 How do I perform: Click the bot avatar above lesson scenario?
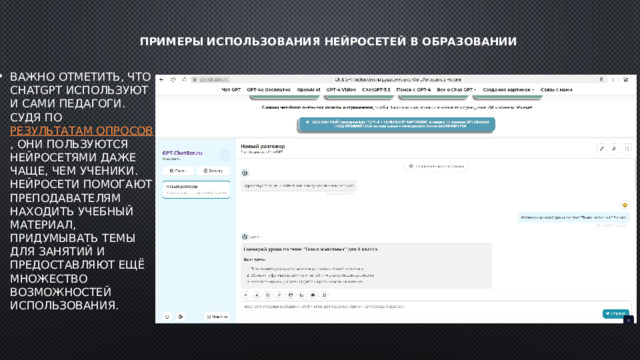point(245,236)
